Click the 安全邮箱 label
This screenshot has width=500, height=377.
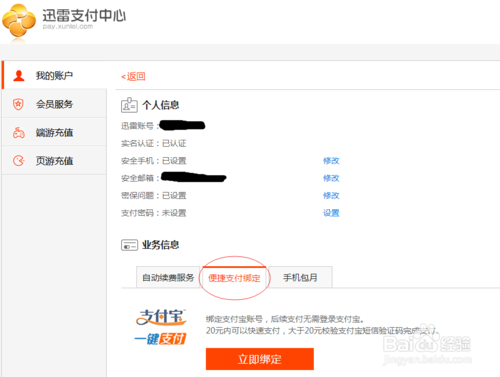tap(140, 178)
